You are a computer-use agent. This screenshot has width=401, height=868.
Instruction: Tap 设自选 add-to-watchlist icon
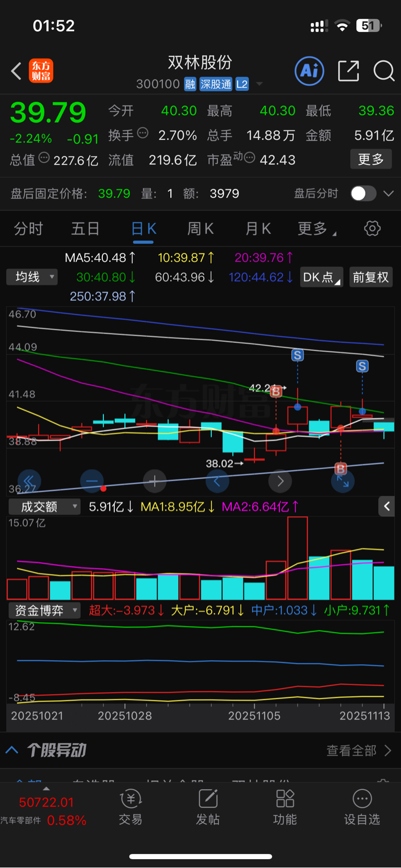point(362,807)
